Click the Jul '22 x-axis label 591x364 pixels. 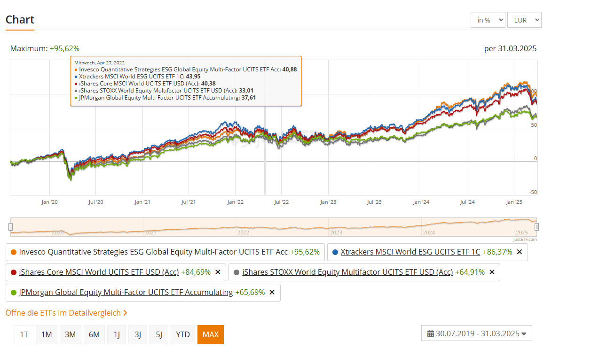coord(281,202)
